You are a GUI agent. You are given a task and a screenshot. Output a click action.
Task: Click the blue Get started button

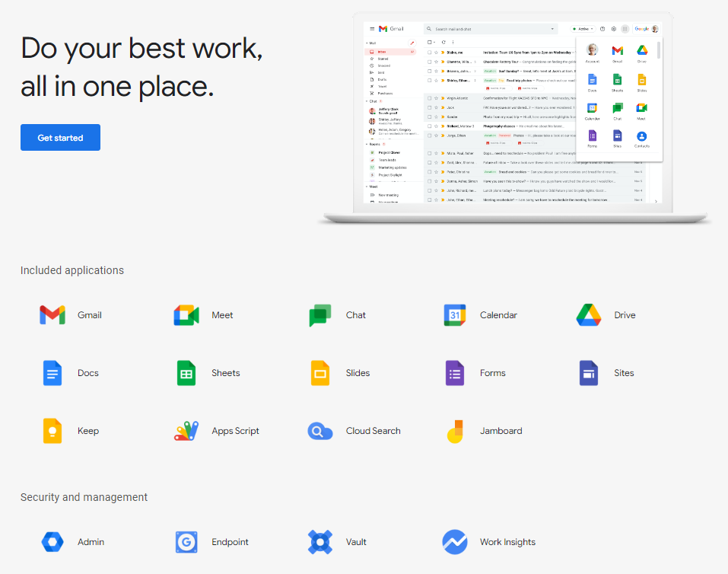[60, 137]
